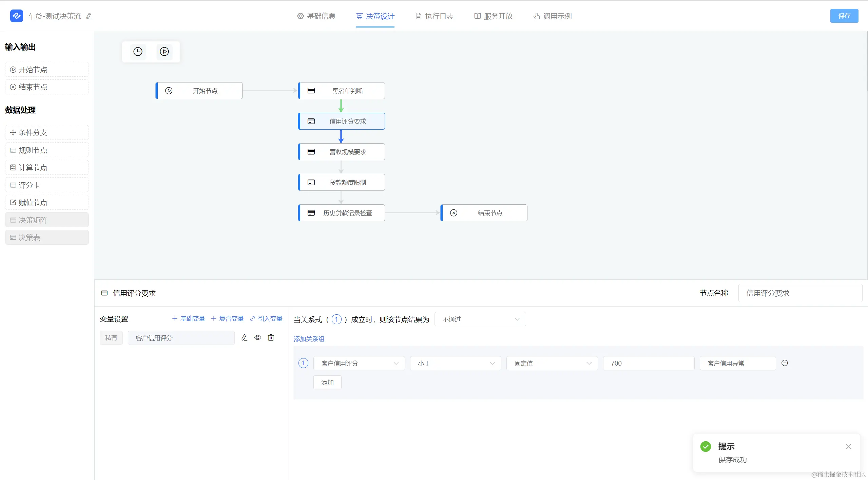The image size is (868, 480).
Task: Open the 不通过 node result dropdown
Action: pos(480,319)
